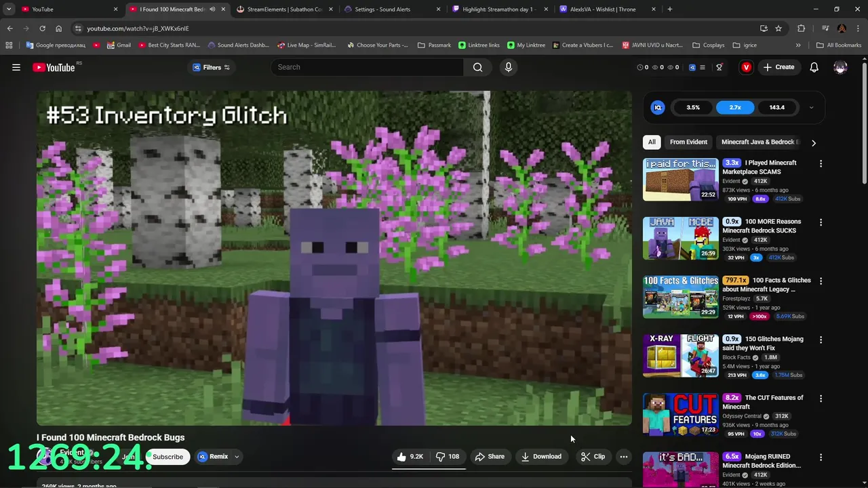Open the Cosplays bookmark folder
The image size is (868, 488).
709,45
